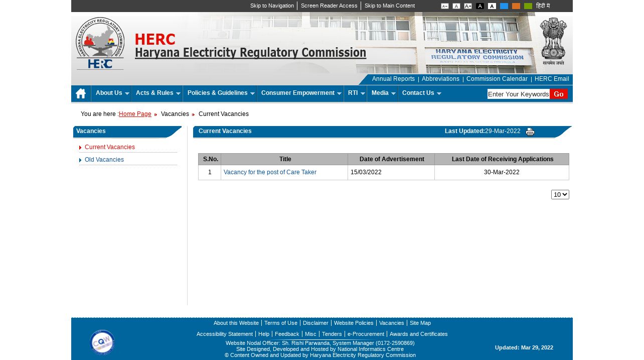Click the search keywords input field
Viewport: 644px width, 360px height.
point(519,94)
